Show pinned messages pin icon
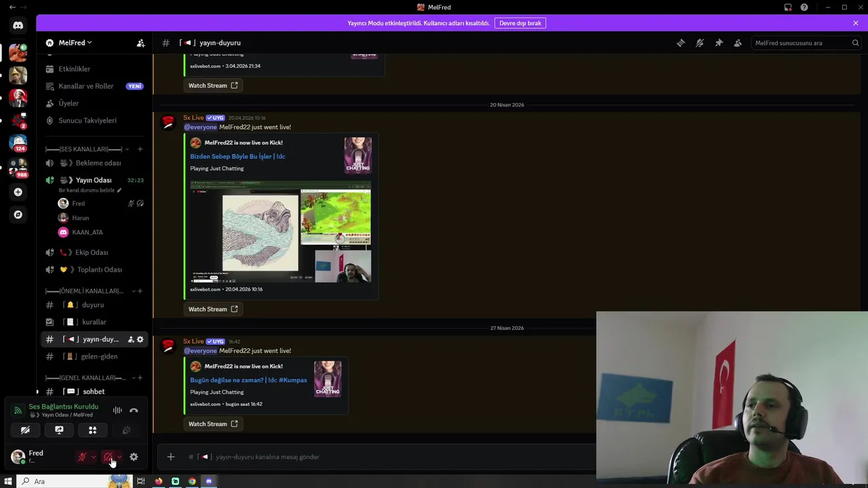The height and width of the screenshot is (488, 868). pos(719,43)
